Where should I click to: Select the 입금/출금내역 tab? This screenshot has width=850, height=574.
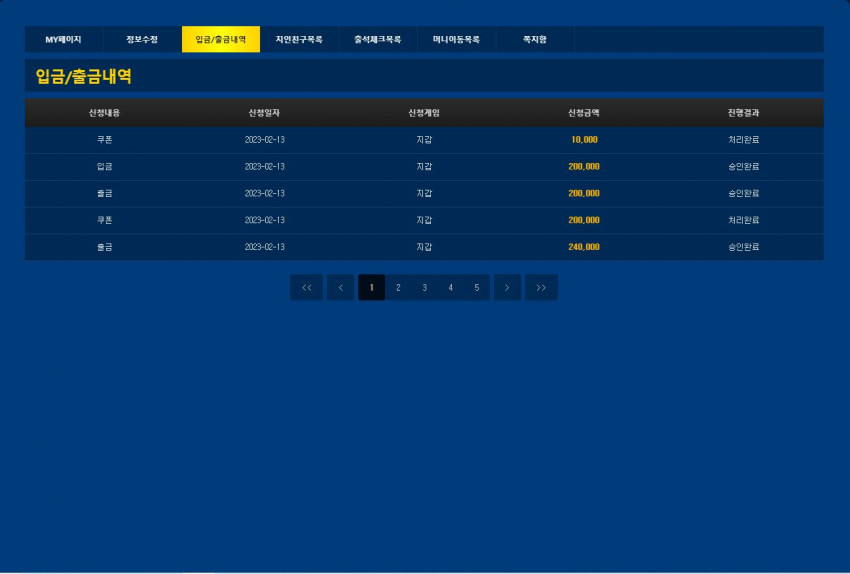[221, 40]
